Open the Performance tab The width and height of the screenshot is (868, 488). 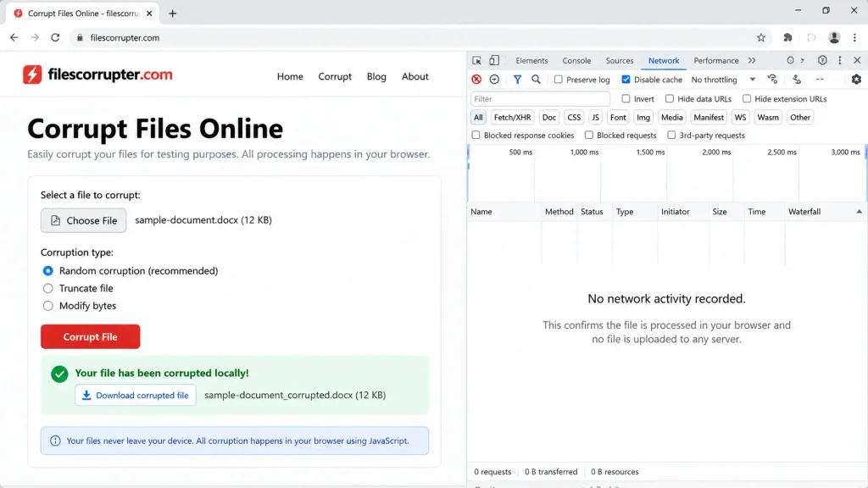pyautogui.click(x=715, y=60)
